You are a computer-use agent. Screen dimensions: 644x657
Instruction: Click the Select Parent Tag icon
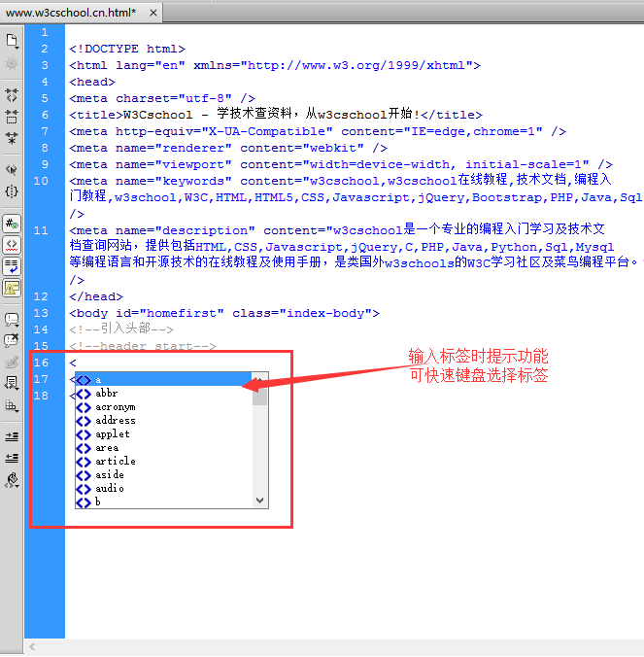12,170
